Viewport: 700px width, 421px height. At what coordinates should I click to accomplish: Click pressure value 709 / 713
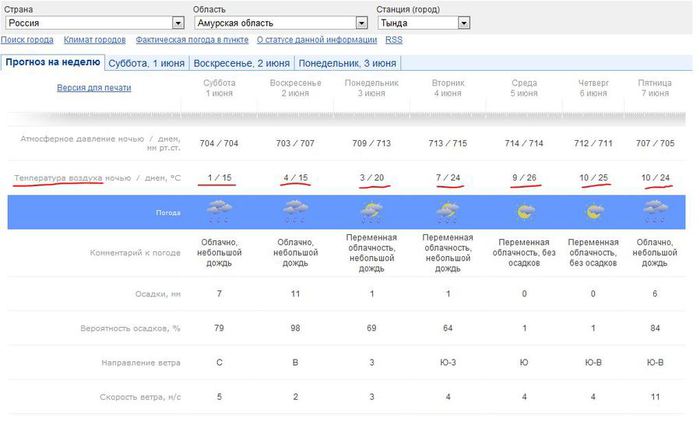[x=371, y=143]
